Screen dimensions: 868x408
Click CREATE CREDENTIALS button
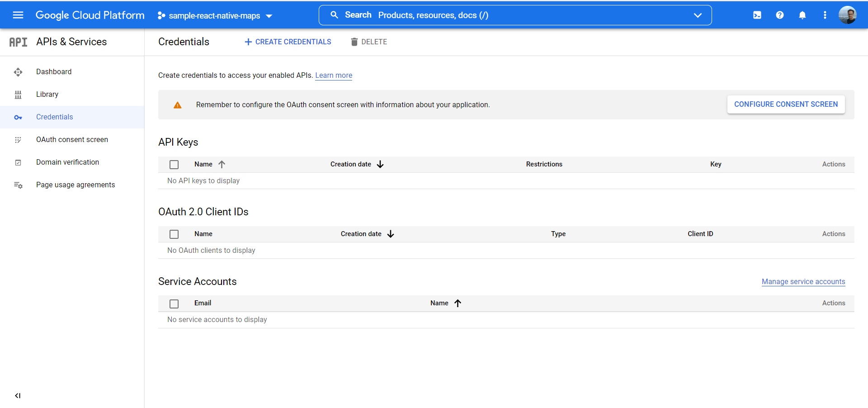288,42
